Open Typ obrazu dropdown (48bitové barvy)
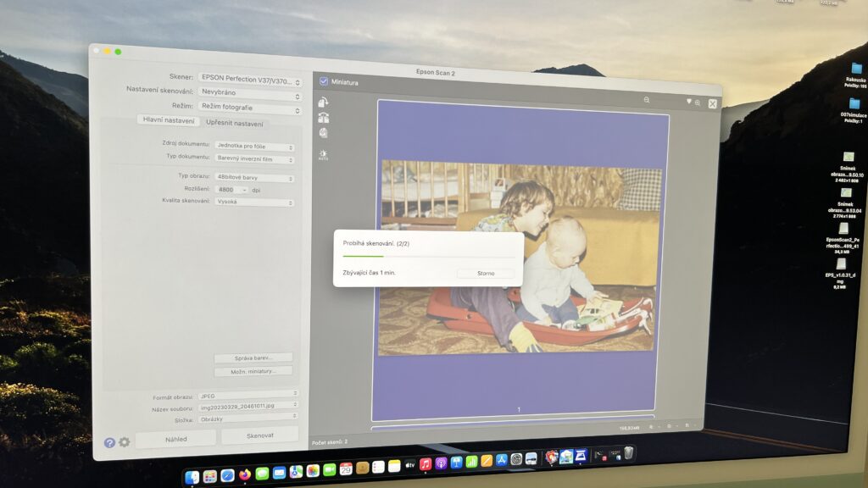Screen dimensions: 868x488 pos(254,178)
